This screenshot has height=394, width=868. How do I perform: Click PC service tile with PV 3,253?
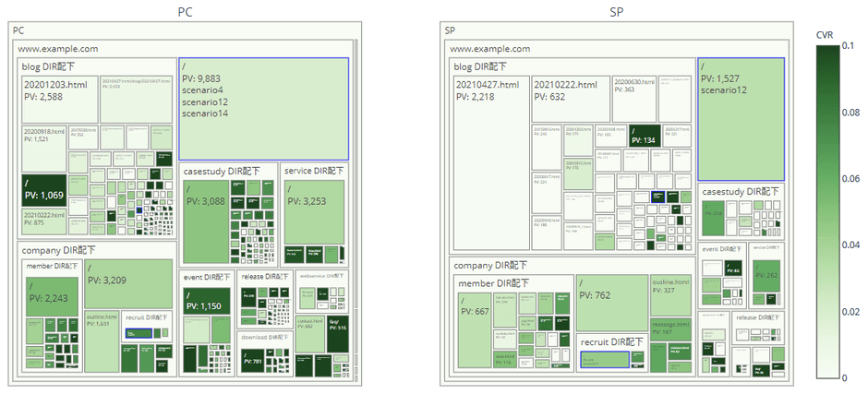pos(314,210)
